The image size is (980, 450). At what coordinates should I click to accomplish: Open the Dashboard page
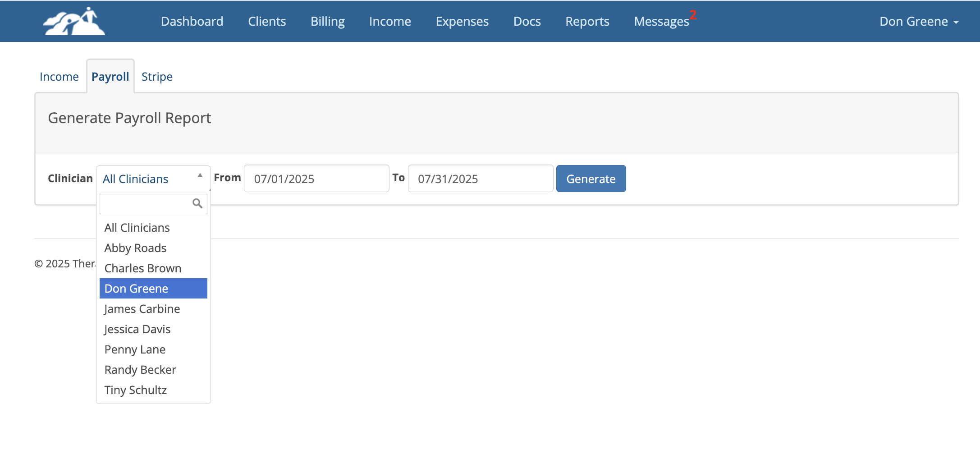[x=192, y=21]
